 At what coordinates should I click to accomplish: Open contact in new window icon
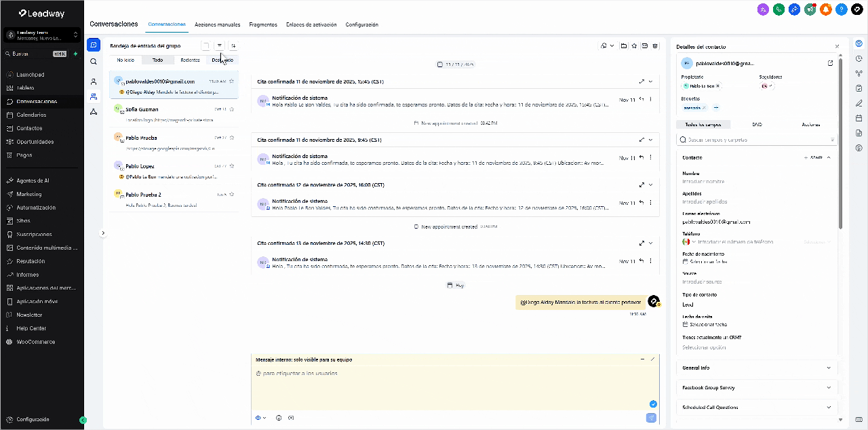[831, 63]
